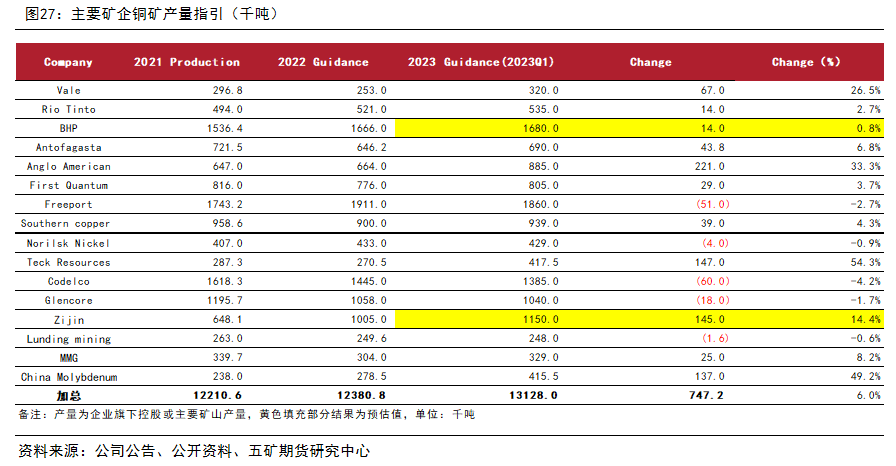Screen dimensions: 896x466
Task: Select Zijin 14.4% highlighted cell
Action: tap(865, 319)
